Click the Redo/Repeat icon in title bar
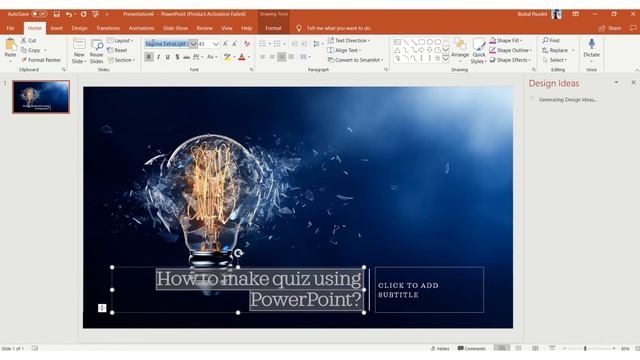This screenshot has width=640, height=360. [x=83, y=14]
